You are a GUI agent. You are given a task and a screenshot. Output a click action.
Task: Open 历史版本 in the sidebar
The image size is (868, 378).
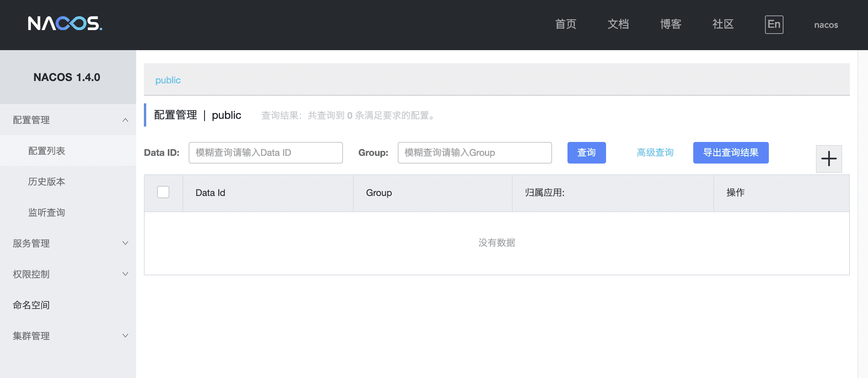point(47,182)
